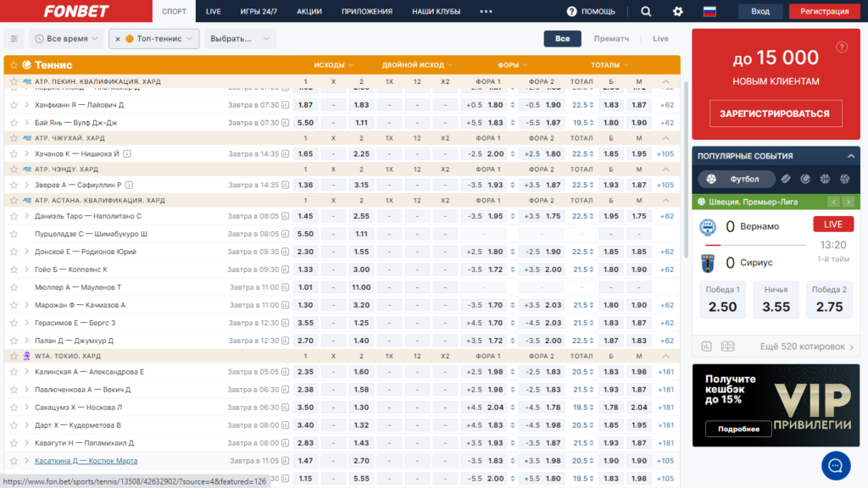Screen dimensions: 868x488
Task: Favorite the Теннис section star
Action: [x=14, y=65]
